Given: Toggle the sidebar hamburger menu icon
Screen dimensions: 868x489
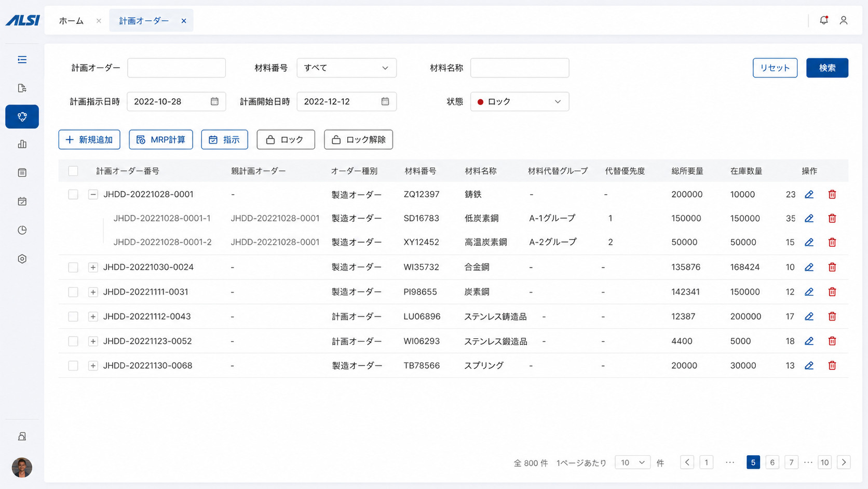Looking at the screenshot, I should click(22, 60).
